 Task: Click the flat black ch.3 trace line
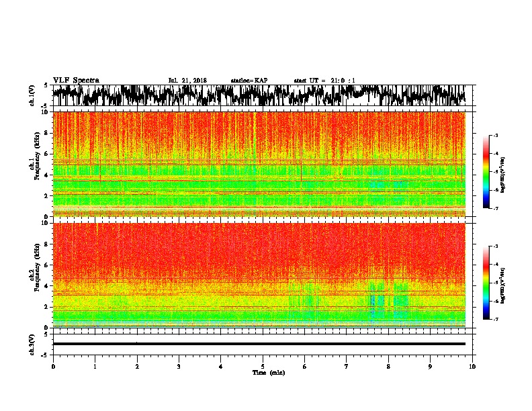coord(259,344)
